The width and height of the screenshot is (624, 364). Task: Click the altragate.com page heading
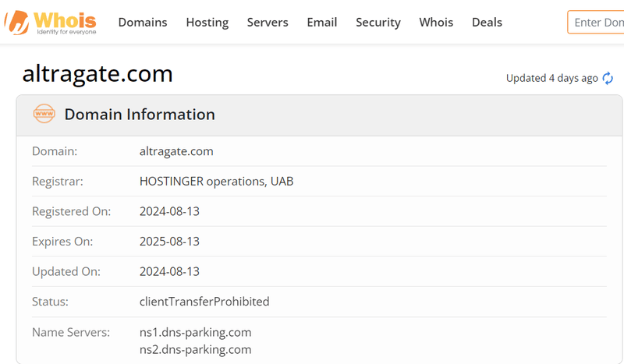click(x=97, y=74)
